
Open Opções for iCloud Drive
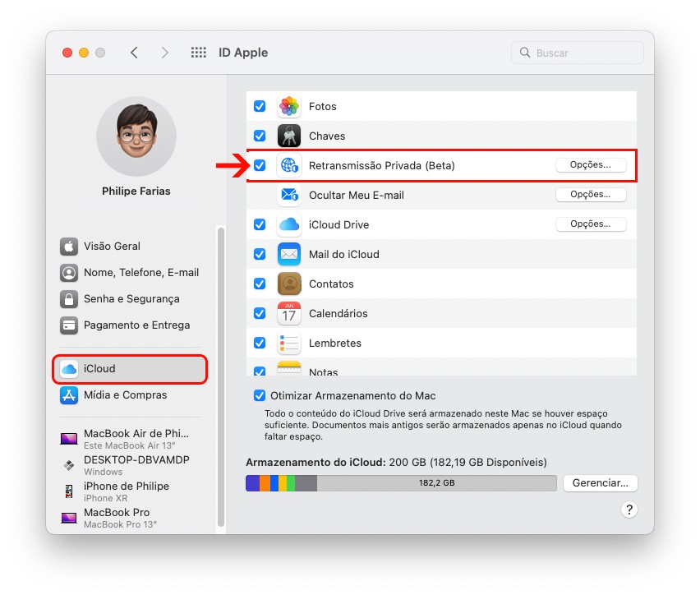pos(591,224)
